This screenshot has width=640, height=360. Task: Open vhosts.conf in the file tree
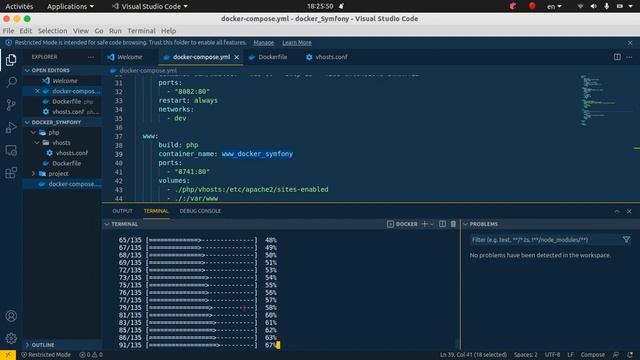coord(71,153)
